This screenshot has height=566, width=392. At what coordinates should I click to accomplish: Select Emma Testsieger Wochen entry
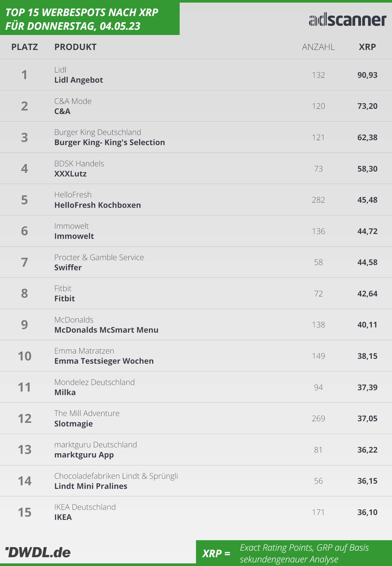coord(104,361)
